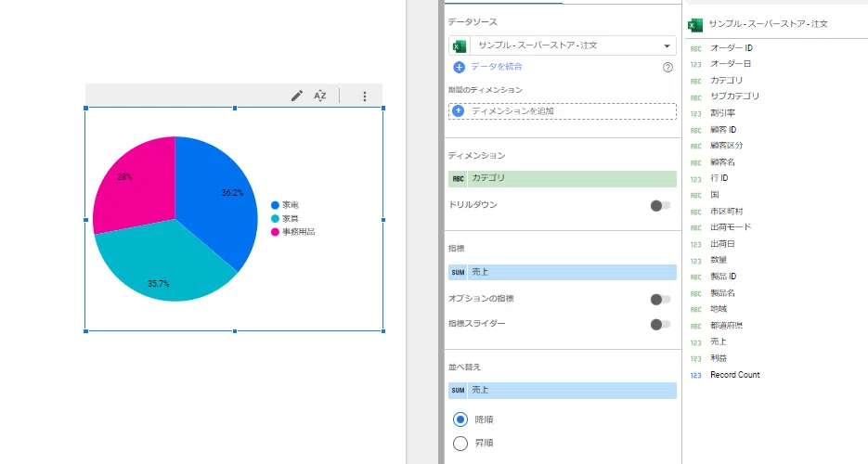Screen dimensions: 868x464
Task: Open the data source dropdown arrow
Action: [667, 45]
